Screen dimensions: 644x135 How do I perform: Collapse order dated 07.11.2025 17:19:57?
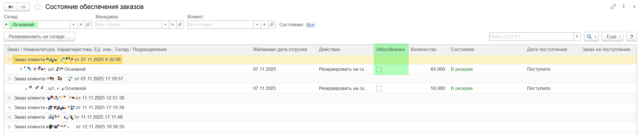click(9, 79)
